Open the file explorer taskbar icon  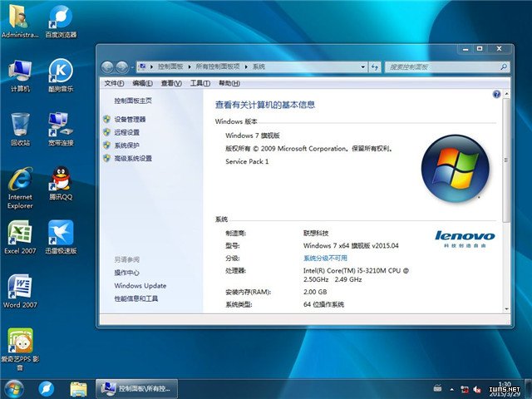(78, 389)
